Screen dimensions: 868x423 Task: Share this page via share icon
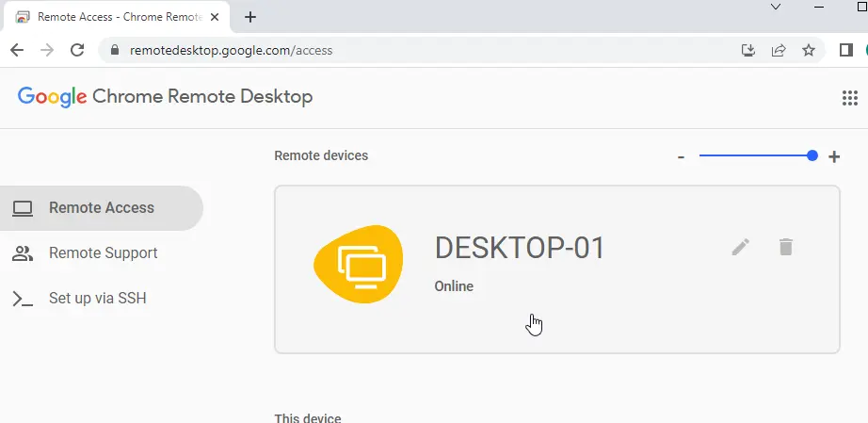pyautogui.click(x=779, y=50)
